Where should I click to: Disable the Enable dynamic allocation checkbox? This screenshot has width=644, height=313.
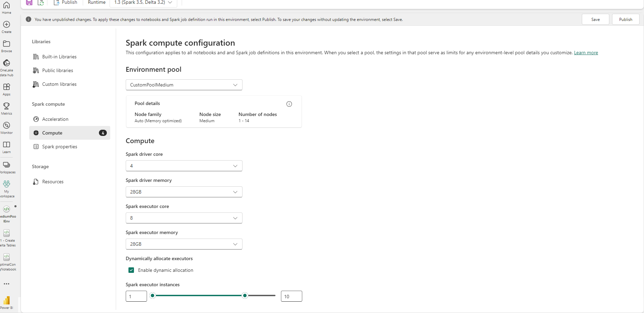click(131, 270)
